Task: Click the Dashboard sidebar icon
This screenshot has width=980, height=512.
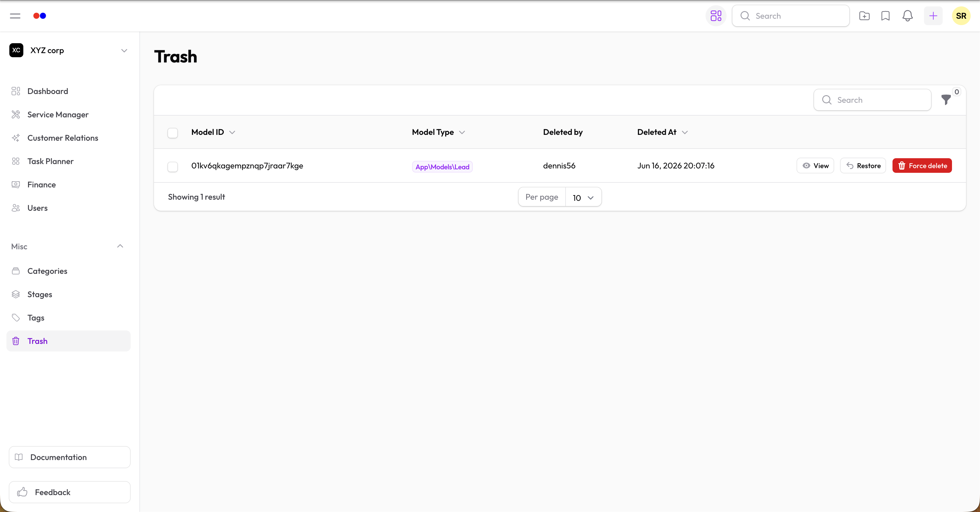Action: point(15,91)
